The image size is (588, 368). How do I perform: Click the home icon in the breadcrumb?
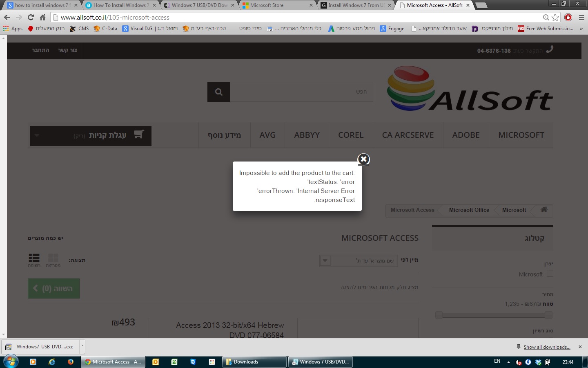[544, 209]
